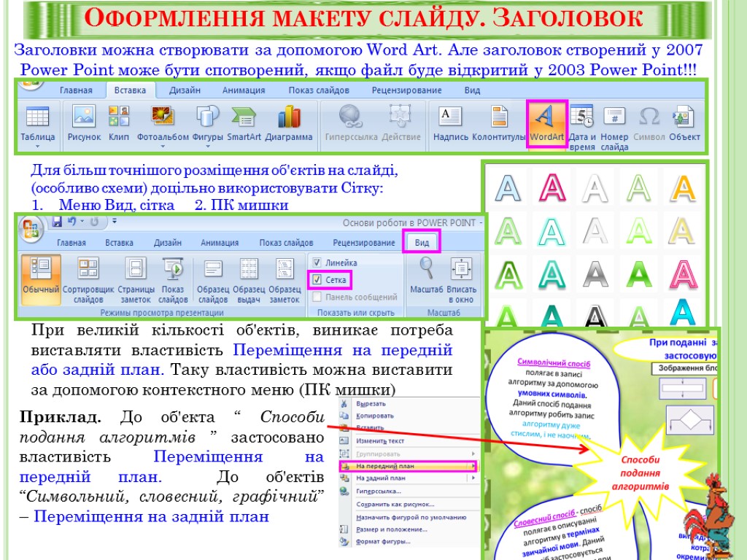The width and height of the screenshot is (747, 560).
Task: Click the Способи подання алгоритмів star shape
Action: tap(640, 472)
